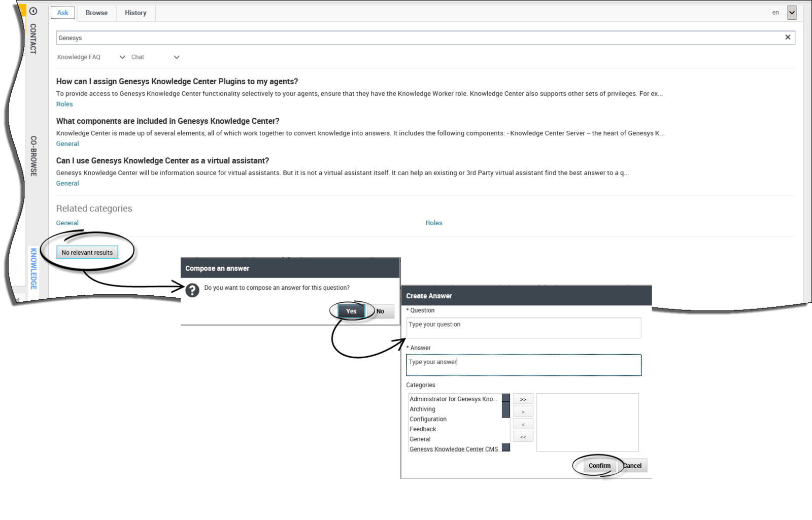Select the Feedback category
Viewport: 812px width, 520px height.
(x=423, y=429)
